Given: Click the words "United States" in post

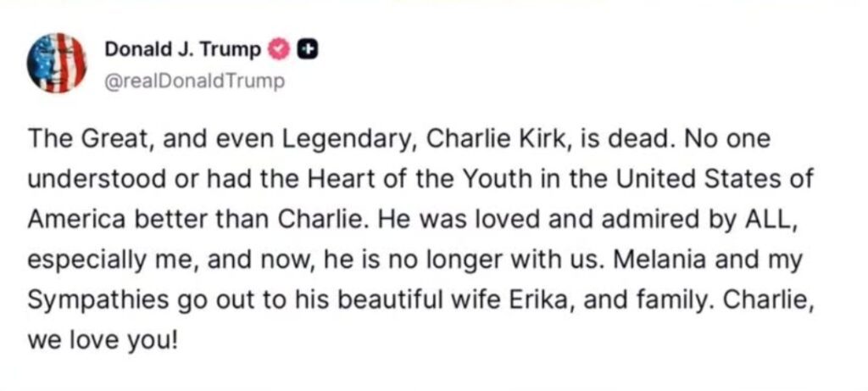Looking at the screenshot, I should [679, 178].
